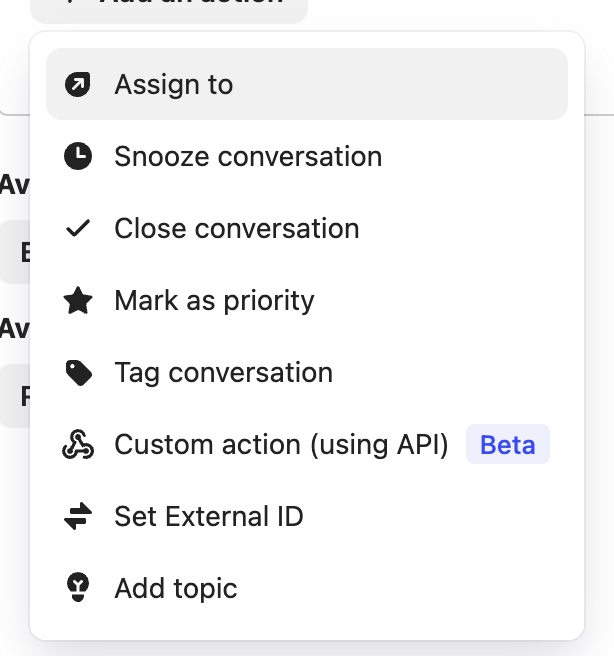Click the star icon for Mark as priority

point(77,301)
